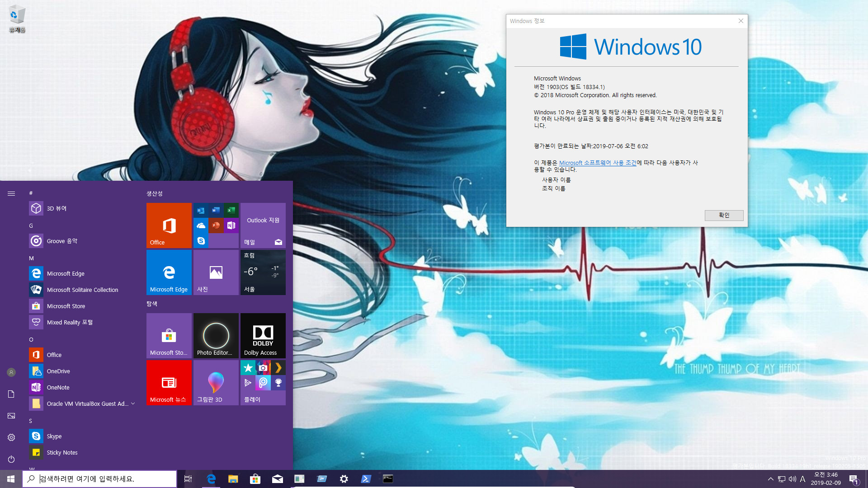Open the Microsoft 뉴스 tile
The width and height of the screenshot is (868, 488).
click(169, 383)
